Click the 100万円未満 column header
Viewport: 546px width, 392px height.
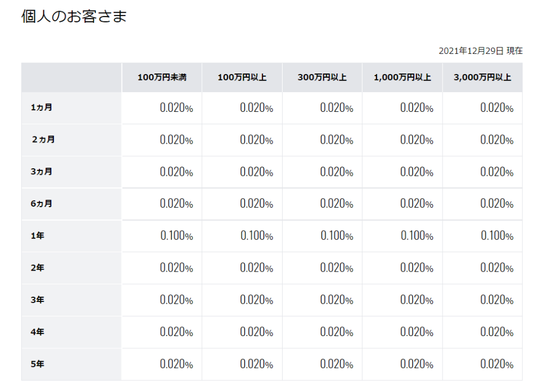[x=162, y=77]
